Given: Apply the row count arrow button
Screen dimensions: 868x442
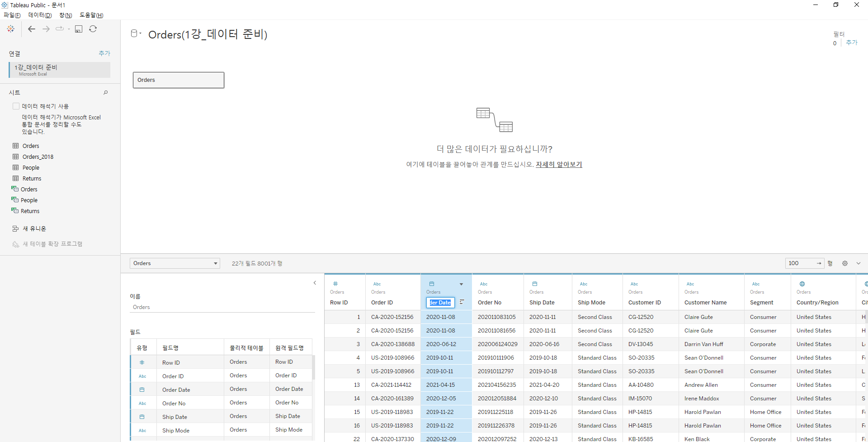Looking at the screenshot, I should pos(819,263).
